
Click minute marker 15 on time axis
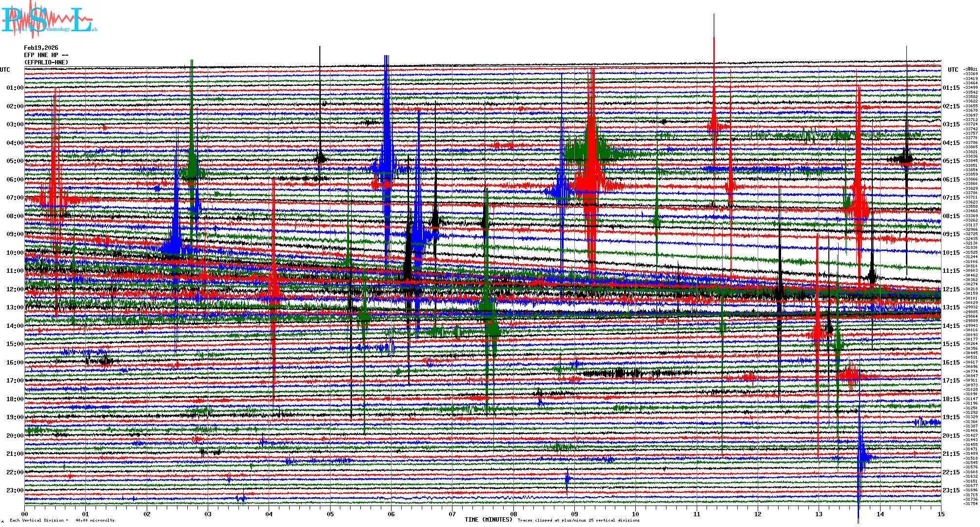pos(941,514)
